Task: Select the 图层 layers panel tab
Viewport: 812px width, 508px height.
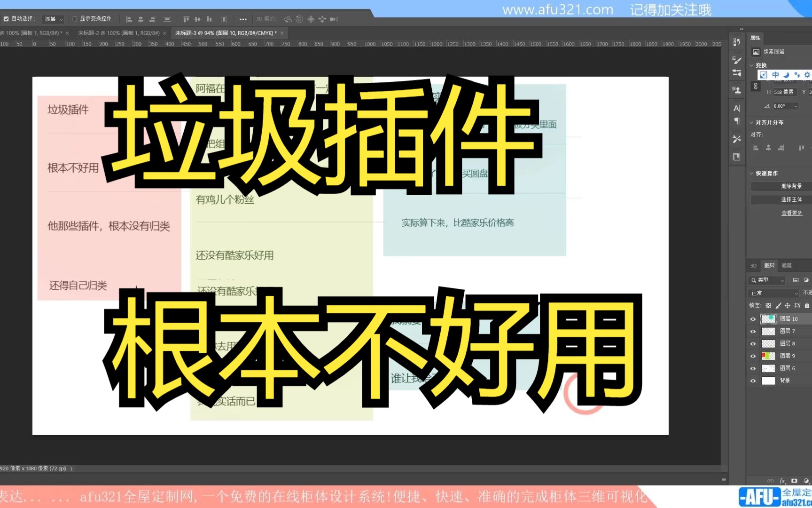Action: (769, 266)
